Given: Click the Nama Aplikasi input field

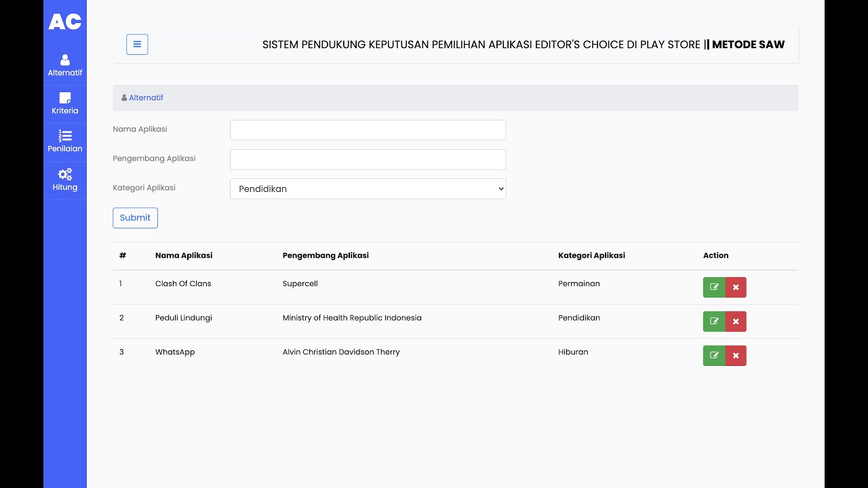Looking at the screenshot, I should point(368,130).
